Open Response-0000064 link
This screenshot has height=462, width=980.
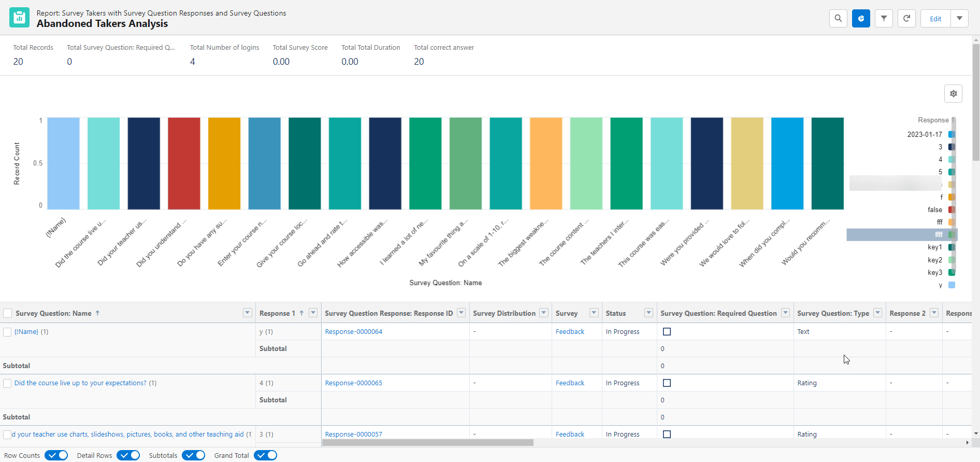tap(353, 332)
